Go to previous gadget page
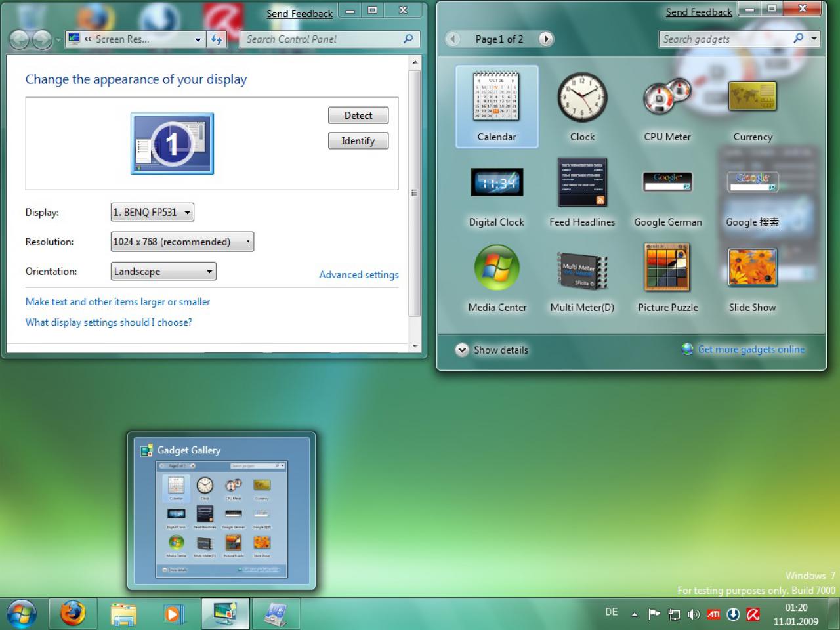Viewport: 840px width, 630px height. [x=453, y=39]
